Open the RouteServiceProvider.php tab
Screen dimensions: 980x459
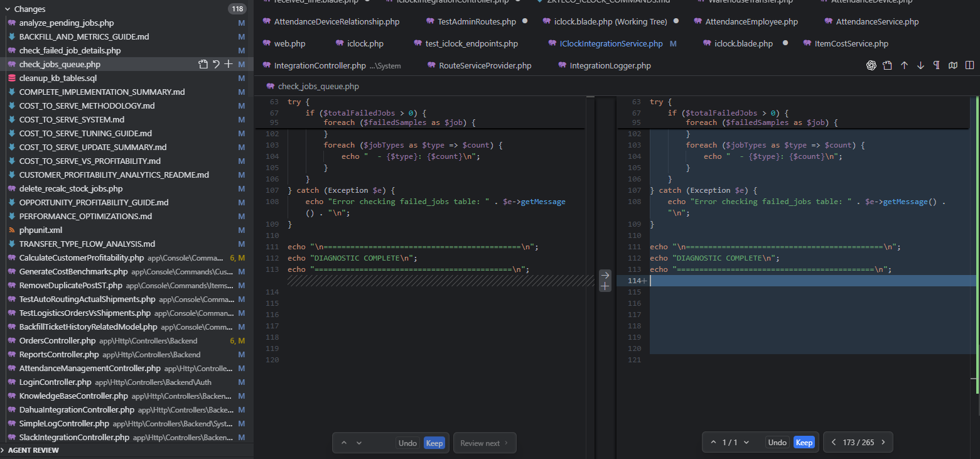click(485, 65)
